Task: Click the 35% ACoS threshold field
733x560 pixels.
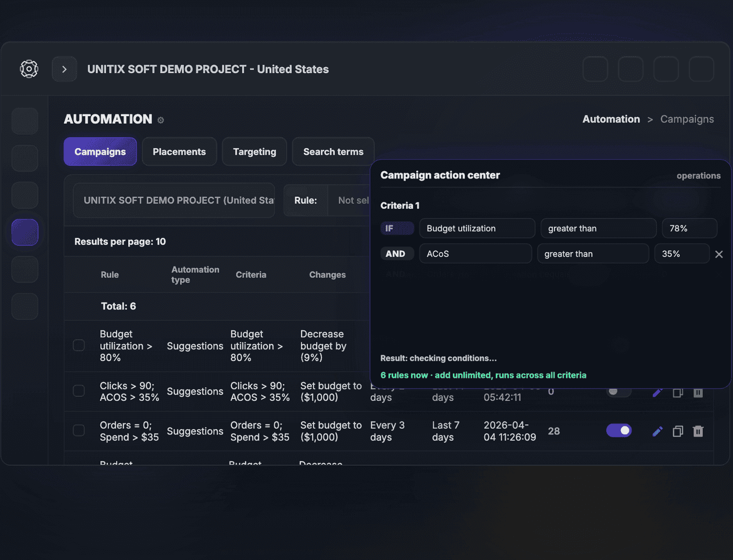Action: pos(682,254)
